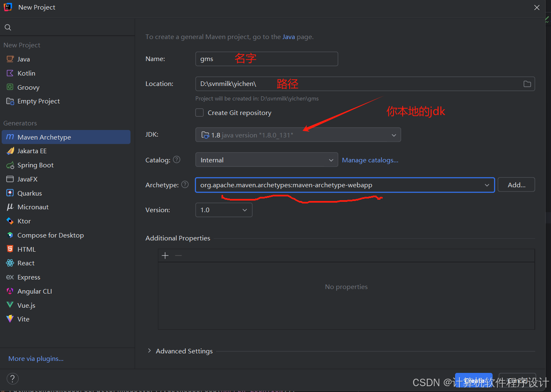Select the Maven Archetype icon
Screen dimensions: 551x392
pos(10,137)
